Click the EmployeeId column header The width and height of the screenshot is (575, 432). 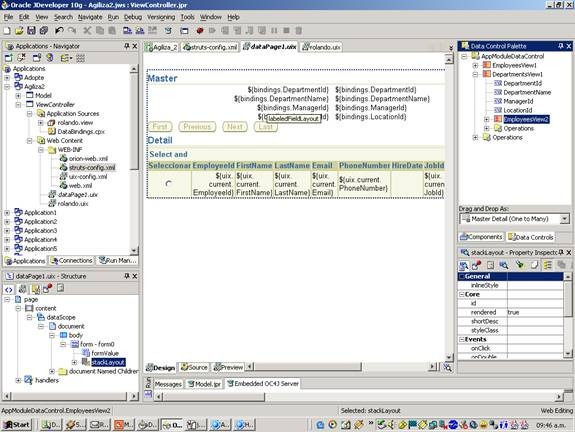(x=213, y=166)
